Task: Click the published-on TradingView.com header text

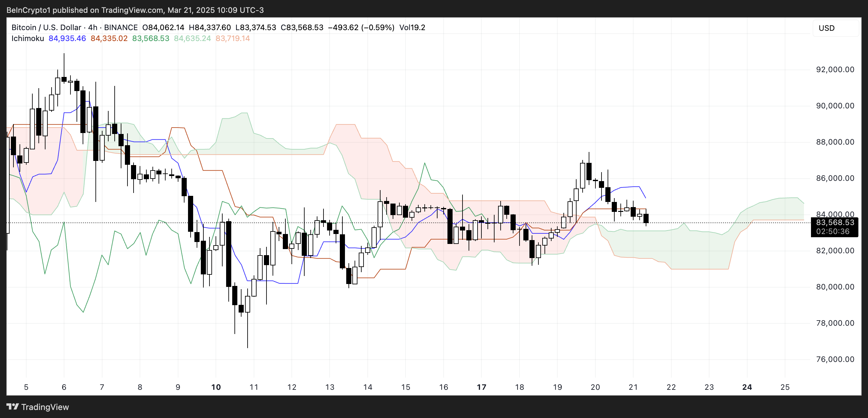Action: 135,10
